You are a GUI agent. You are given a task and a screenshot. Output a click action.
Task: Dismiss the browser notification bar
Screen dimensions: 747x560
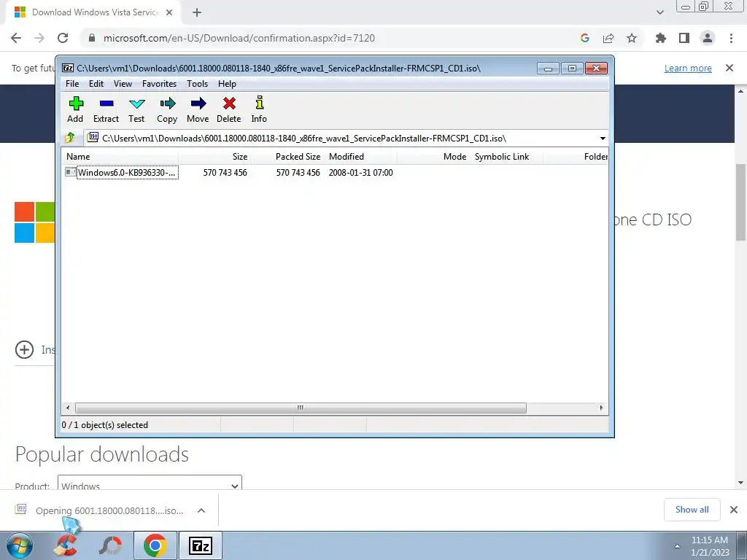[x=729, y=68]
